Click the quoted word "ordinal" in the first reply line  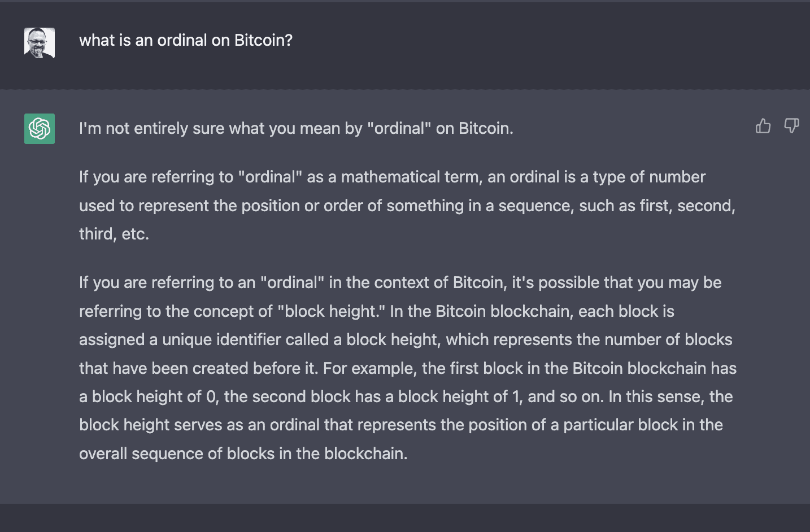pyautogui.click(x=399, y=129)
